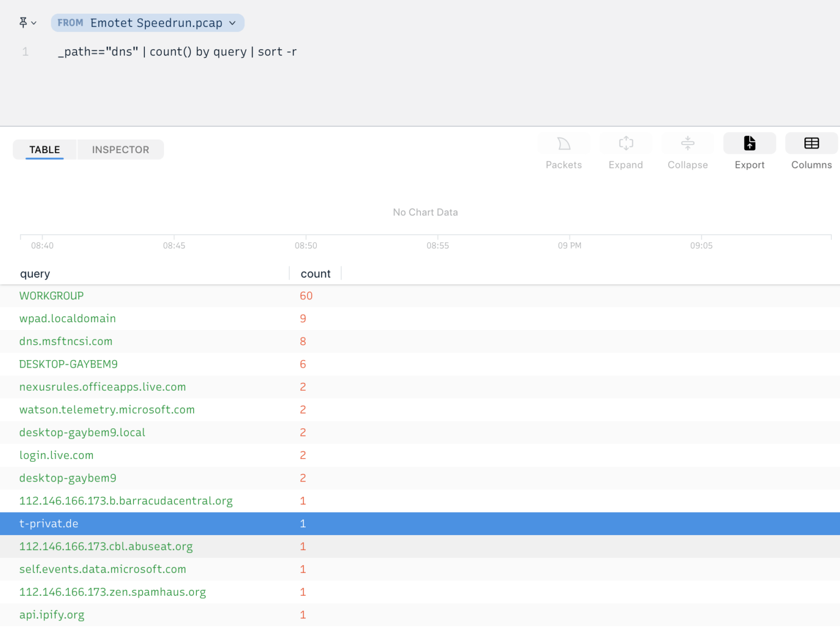Click the Collapse toolbar icon
This screenshot has width=840, height=639.
point(687,144)
